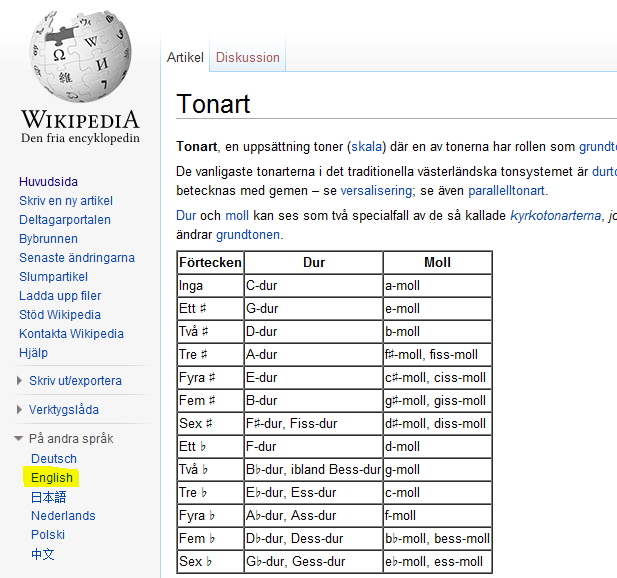Image resolution: width=617 pixels, height=578 pixels.
Task: Go to Huvudsida in the sidebar
Action: 48,182
